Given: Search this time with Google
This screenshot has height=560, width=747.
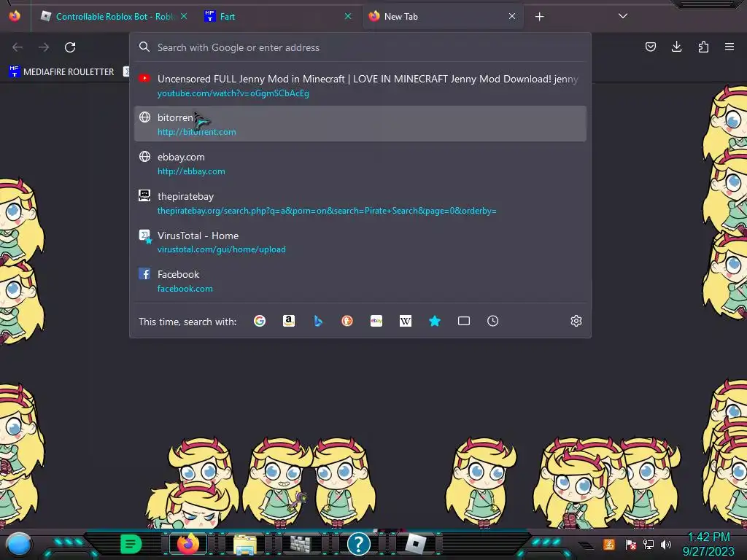Looking at the screenshot, I should coord(260,321).
